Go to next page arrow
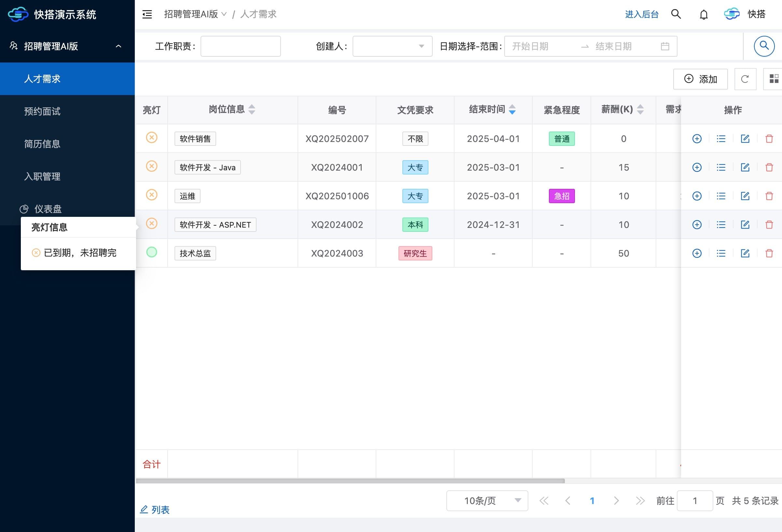This screenshot has width=782, height=532. 616,501
